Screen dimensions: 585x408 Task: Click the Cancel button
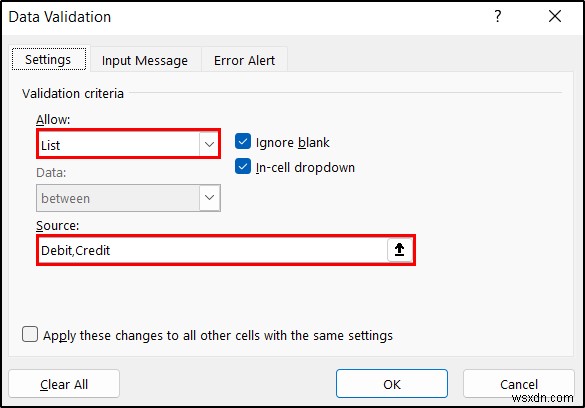[x=519, y=384]
